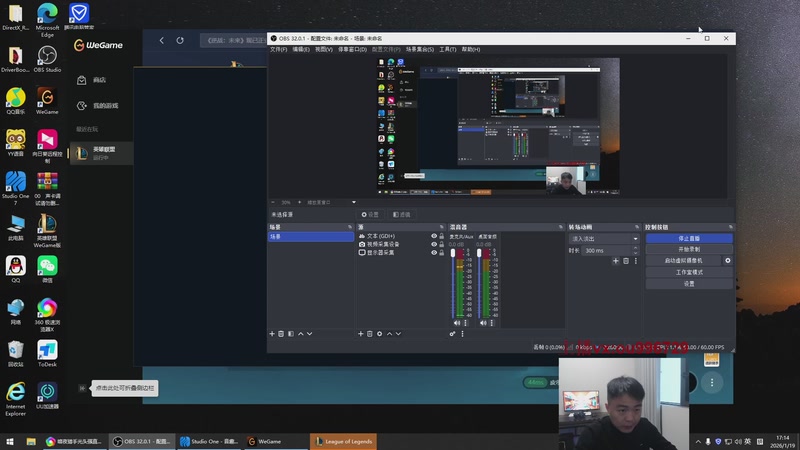Remove the transition with trash icon
Viewport: 800px width, 450px height.
point(626,261)
